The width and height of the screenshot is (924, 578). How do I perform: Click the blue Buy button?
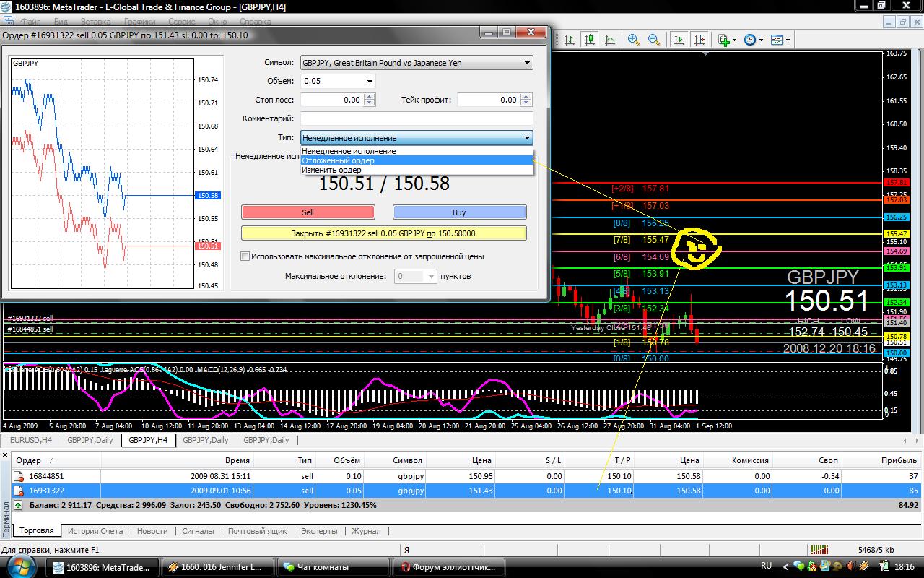[459, 212]
